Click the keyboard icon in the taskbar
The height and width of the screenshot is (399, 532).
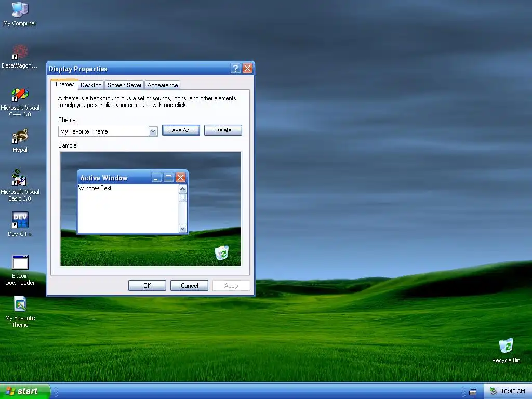[x=473, y=392]
